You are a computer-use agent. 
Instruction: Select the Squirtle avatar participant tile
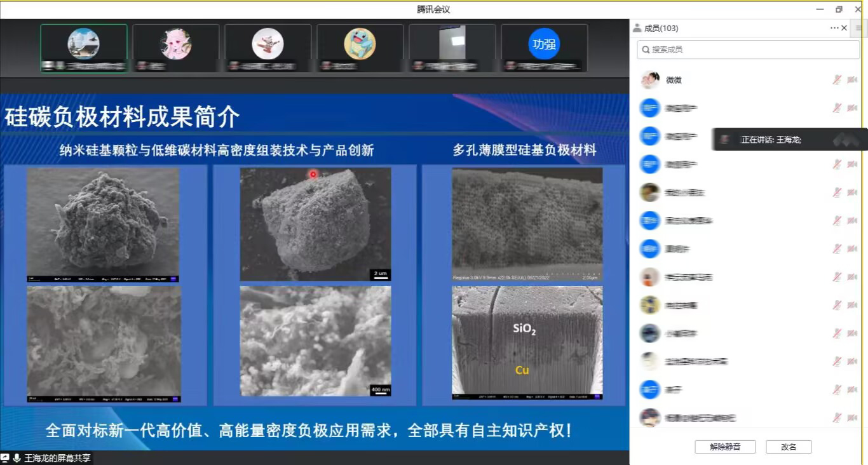(x=360, y=48)
